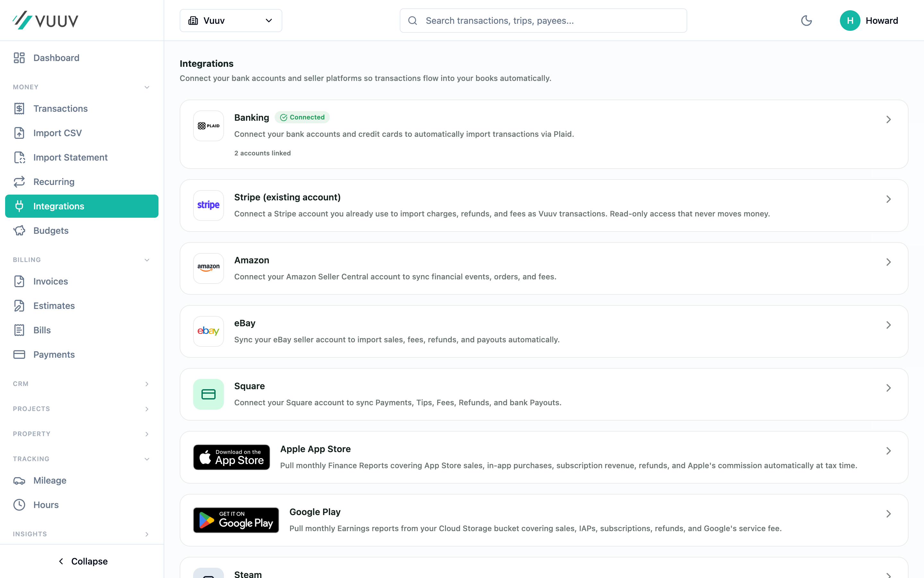Open the eBay integration card
Viewport: 924px width, 578px height.
point(544,331)
